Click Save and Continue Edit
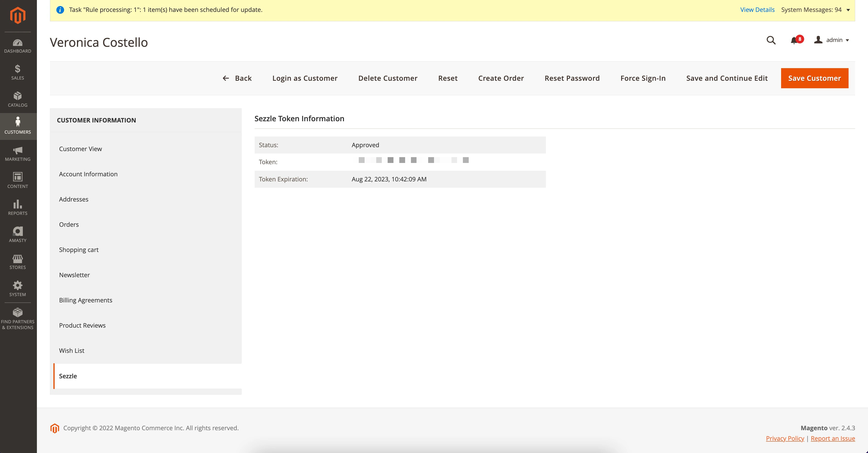The image size is (868, 453). pyautogui.click(x=727, y=78)
